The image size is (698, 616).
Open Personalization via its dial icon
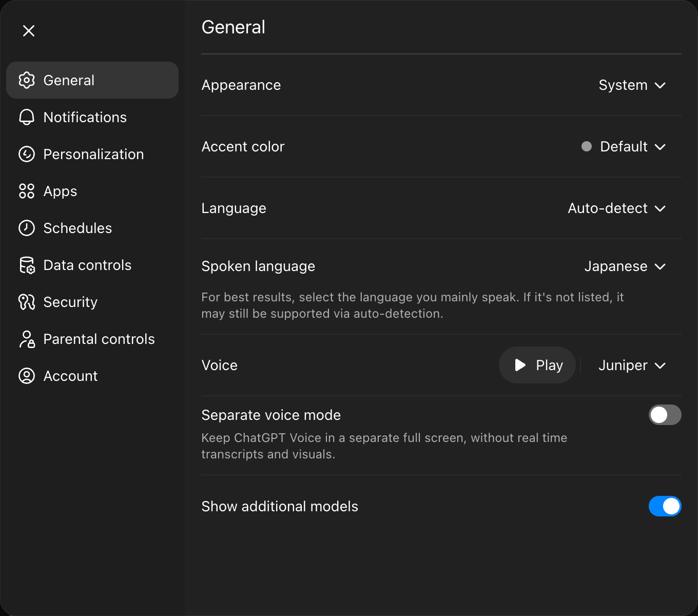pos(26,154)
